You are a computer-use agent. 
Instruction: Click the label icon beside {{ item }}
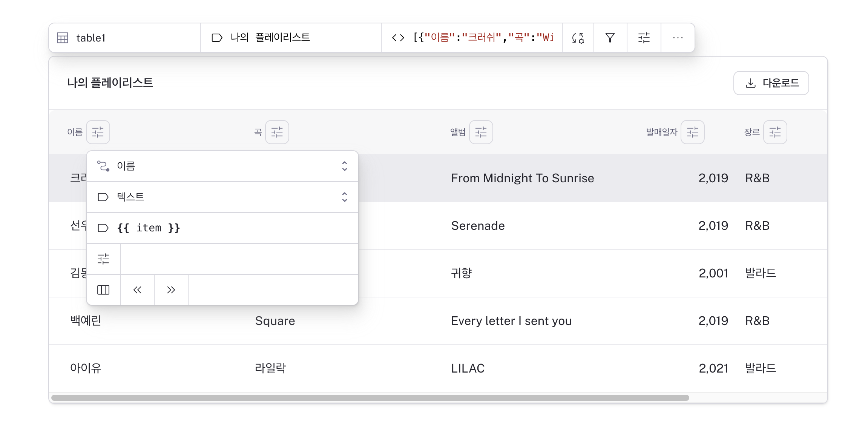[103, 228]
